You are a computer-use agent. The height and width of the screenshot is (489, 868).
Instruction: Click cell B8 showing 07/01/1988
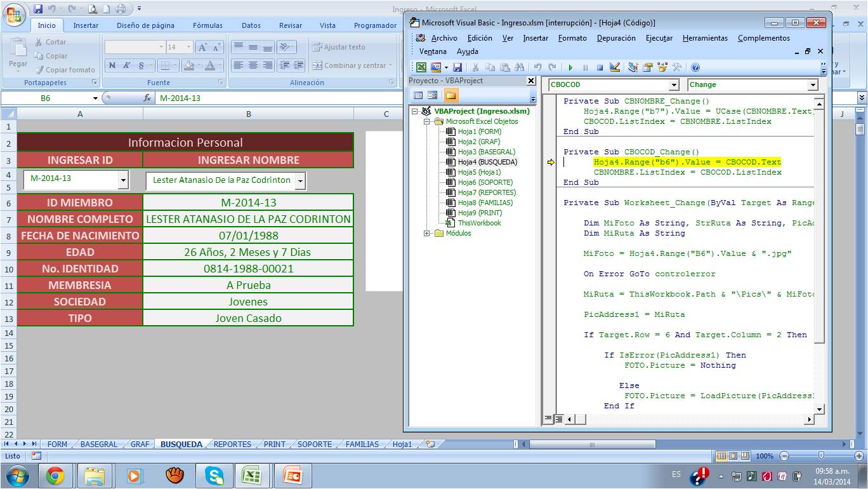[248, 236]
